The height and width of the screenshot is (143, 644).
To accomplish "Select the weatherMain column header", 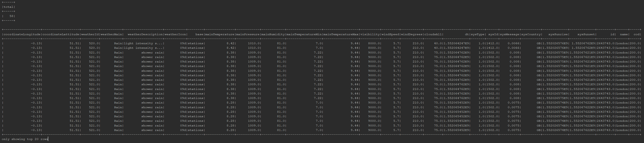I will 111,34.
